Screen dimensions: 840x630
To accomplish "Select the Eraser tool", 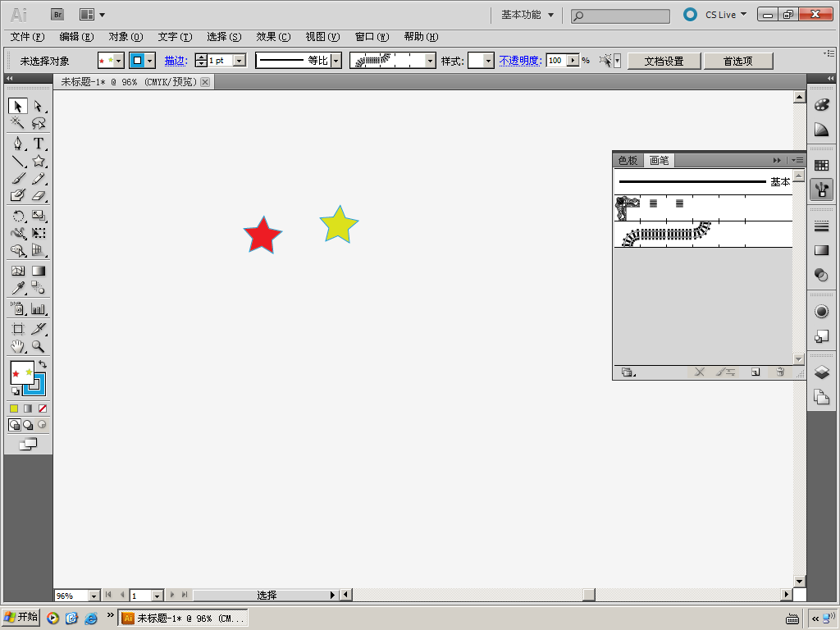I will (x=38, y=195).
